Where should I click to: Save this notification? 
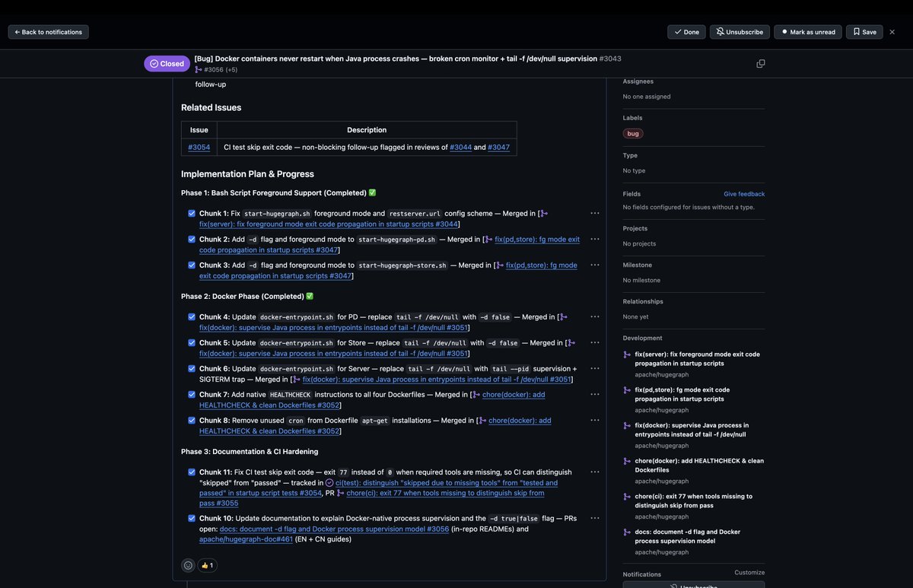pyautogui.click(x=864, y=32)
